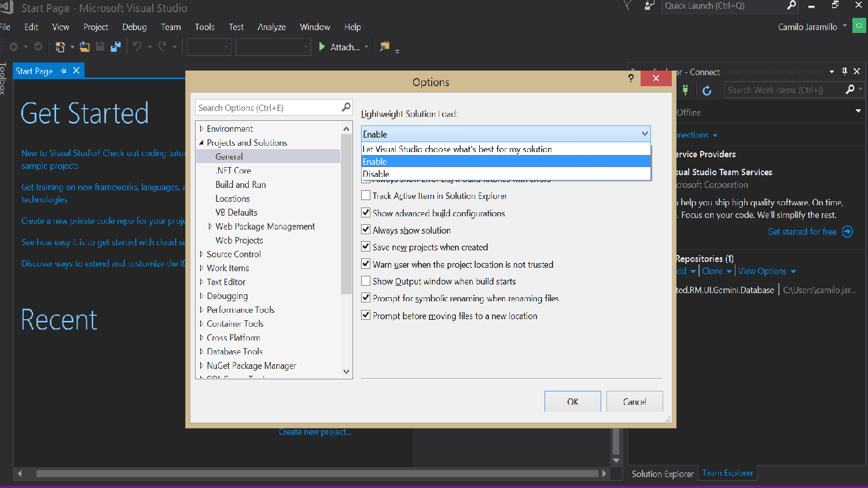Click the Find in Files toolbar icon
The width and height of the screenshot is (868, 488).
(x=385, y=47)
